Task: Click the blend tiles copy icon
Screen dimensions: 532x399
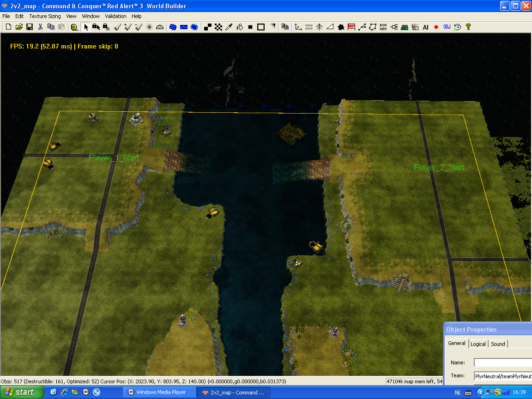Action: [x=285, y=27]
